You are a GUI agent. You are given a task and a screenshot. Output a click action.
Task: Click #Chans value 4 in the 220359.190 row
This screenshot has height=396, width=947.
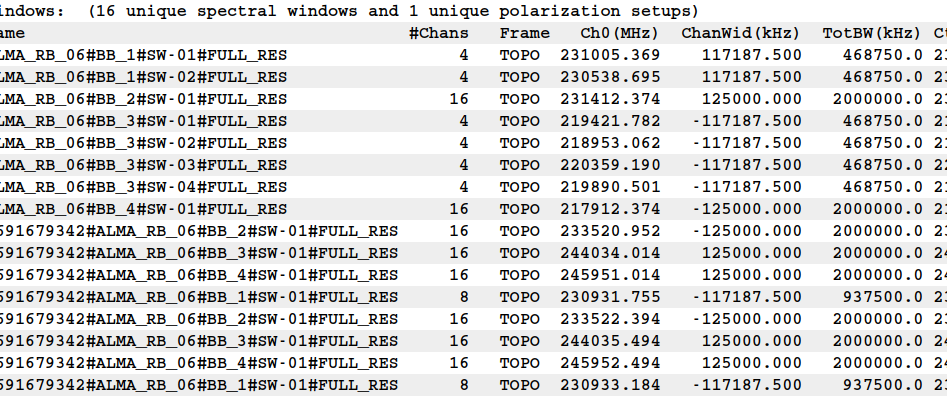[463, 165]
